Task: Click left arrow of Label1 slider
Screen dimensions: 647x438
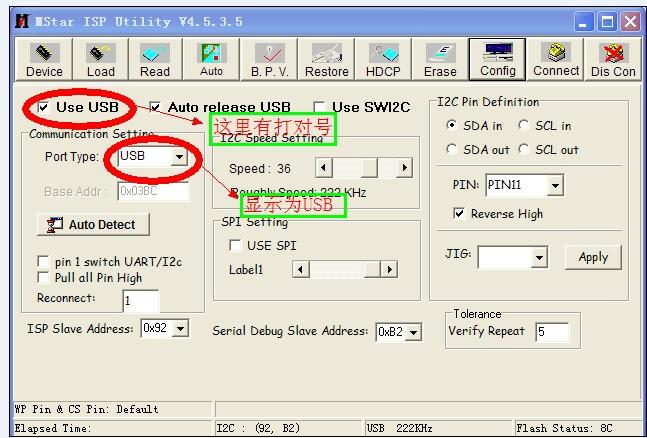Action: point(300,270)
